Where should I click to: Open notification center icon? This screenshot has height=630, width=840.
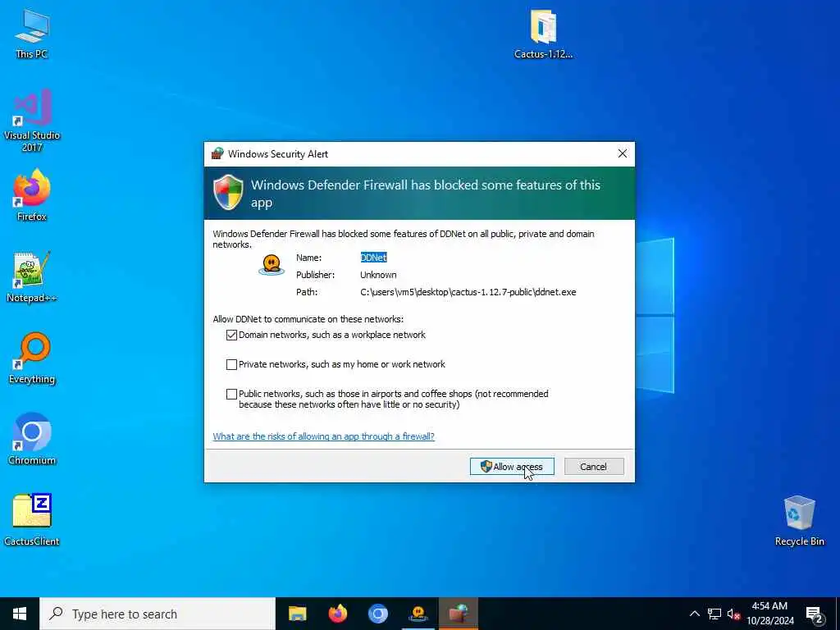click(x=815, y=614)
